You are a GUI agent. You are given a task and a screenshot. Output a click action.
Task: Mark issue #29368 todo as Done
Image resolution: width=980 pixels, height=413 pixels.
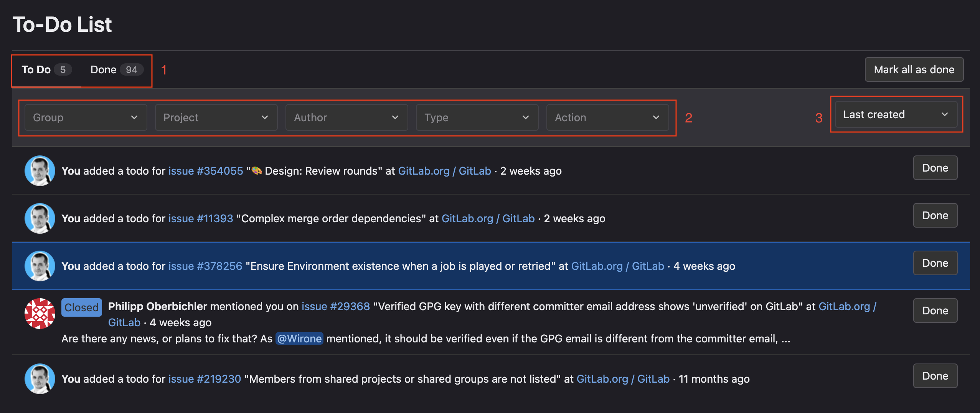tap(935, 311)
